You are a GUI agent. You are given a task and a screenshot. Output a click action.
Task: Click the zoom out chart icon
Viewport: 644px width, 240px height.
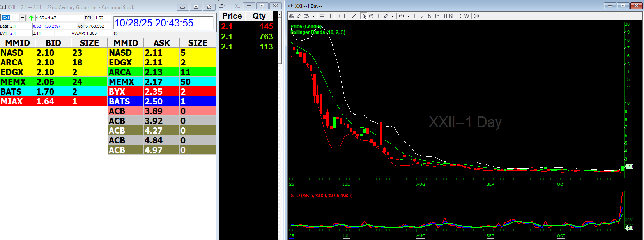pos(347,16)
